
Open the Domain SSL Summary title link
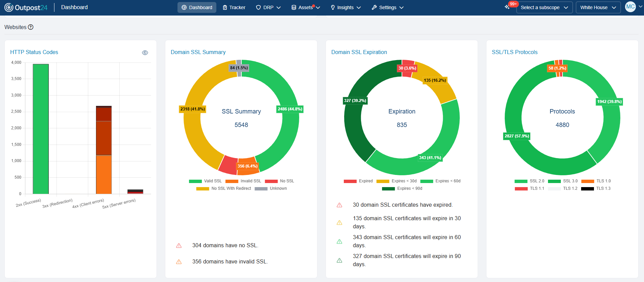[198, 52]
